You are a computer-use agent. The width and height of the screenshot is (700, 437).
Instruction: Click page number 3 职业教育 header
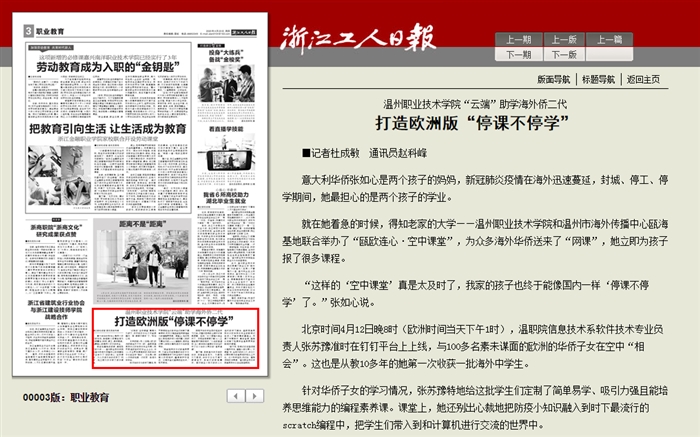click(x=45, y=32)
